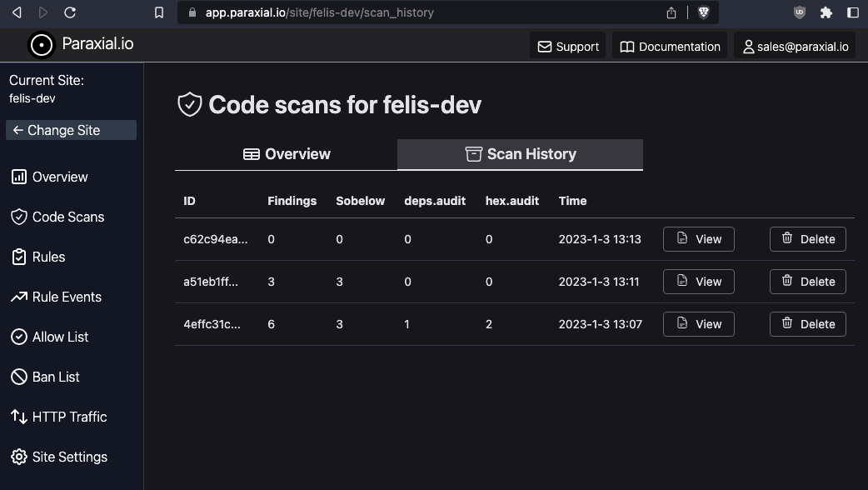The height and width of the screenshot is (490, 868).
Task: Open HTTP Traffic in the sidebar
Action: coord(58,417)
